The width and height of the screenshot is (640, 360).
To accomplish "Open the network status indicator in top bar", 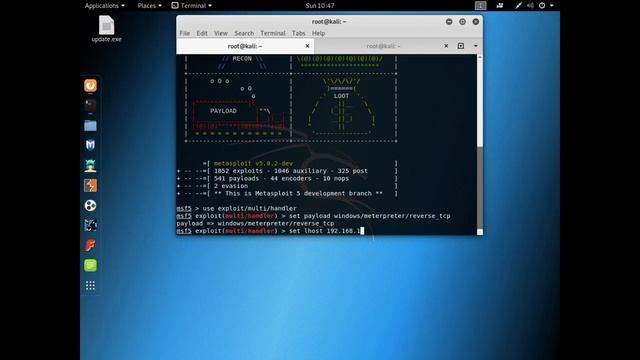I will click(x=518, y=5).
